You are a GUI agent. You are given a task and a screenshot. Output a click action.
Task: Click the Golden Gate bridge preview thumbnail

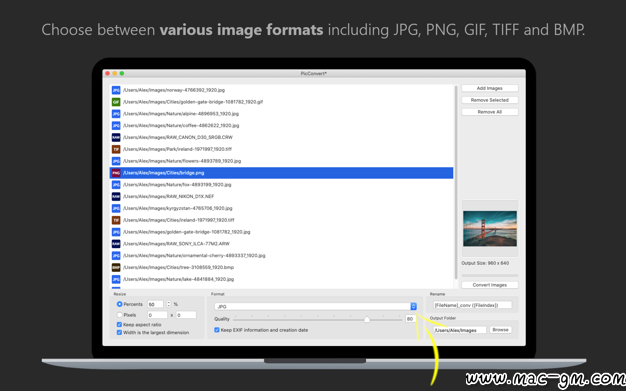point(490,228)
